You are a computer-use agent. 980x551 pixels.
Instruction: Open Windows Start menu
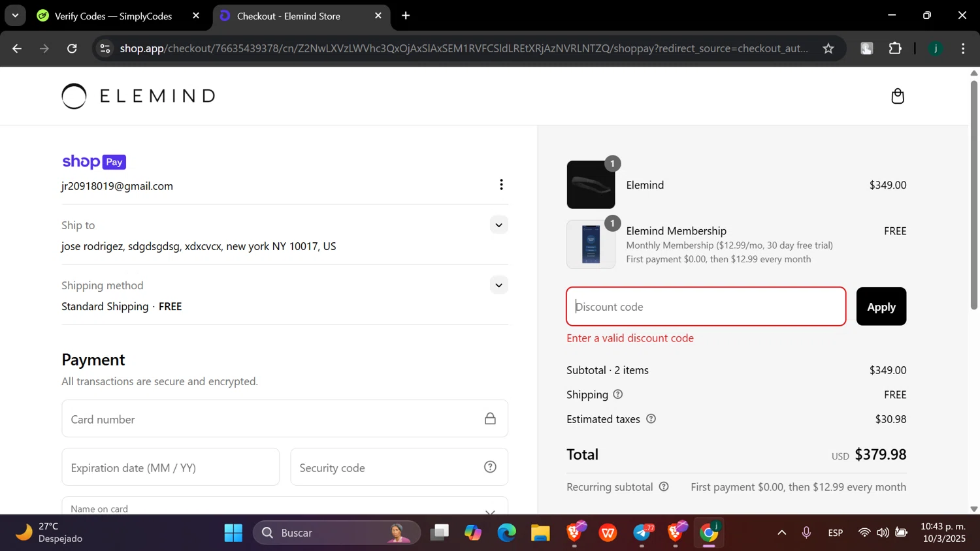click(x=233, y=533)
